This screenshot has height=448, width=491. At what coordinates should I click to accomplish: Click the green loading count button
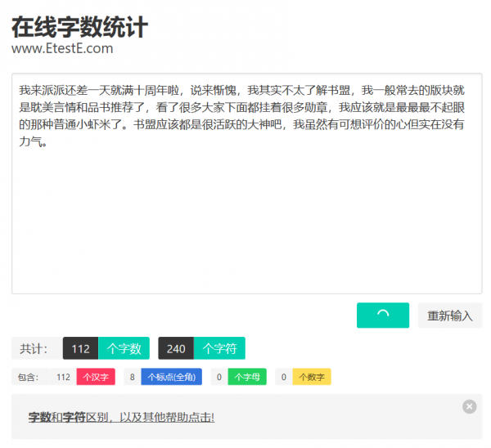pos(383,315)
